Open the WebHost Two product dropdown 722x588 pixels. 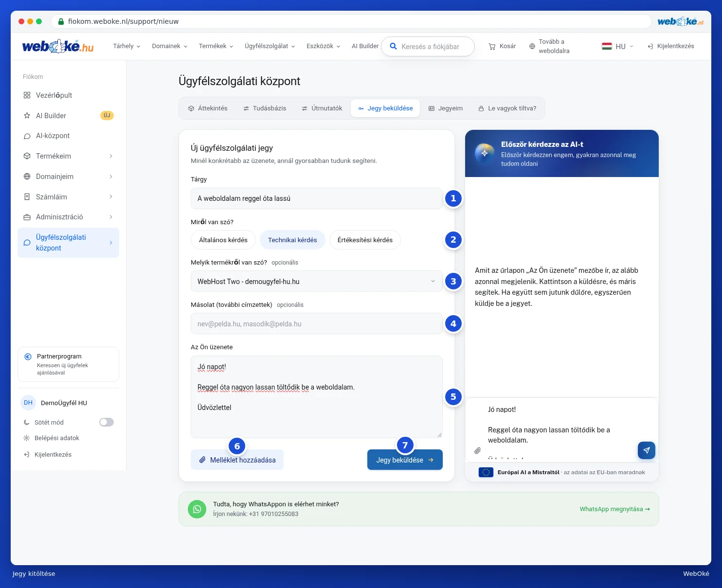317,281
